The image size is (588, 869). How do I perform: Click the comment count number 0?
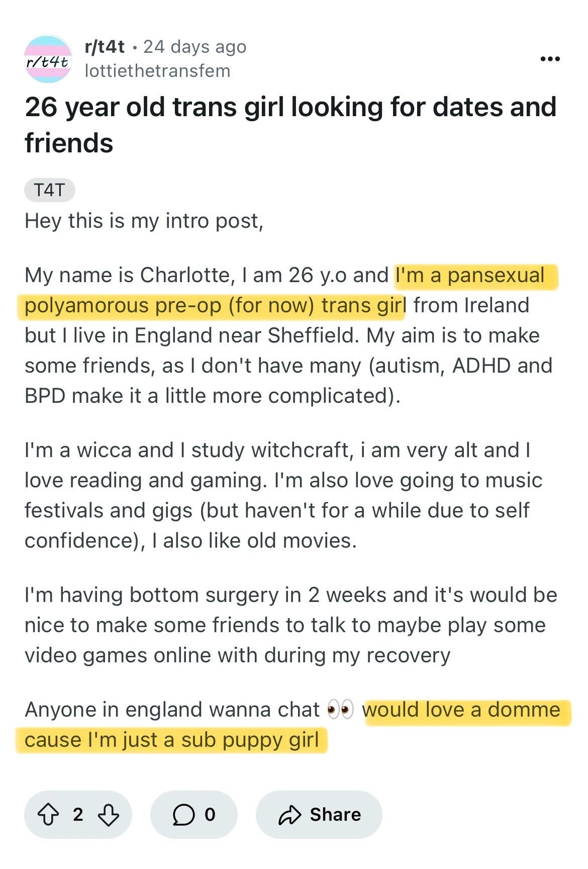click(x=210, y=814)
